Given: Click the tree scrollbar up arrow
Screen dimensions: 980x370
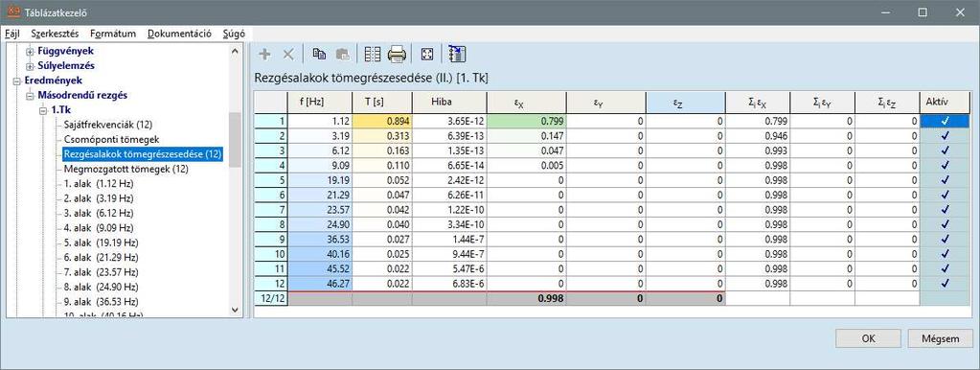Looking at the screenshot, I should 235,51.
